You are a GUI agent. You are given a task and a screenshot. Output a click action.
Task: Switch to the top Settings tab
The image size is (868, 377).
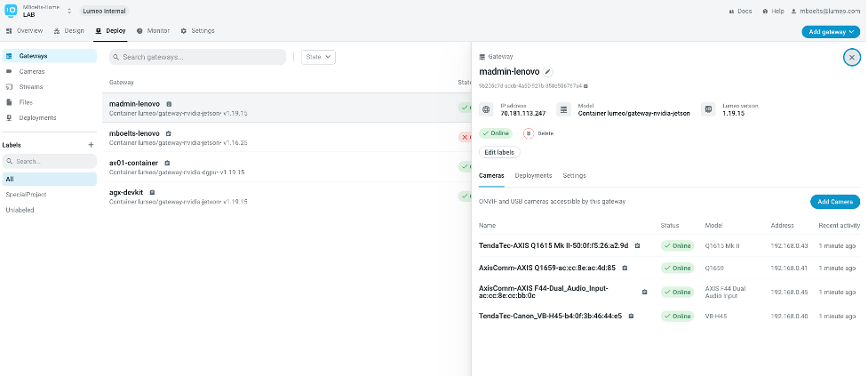(x=197, y=31)
